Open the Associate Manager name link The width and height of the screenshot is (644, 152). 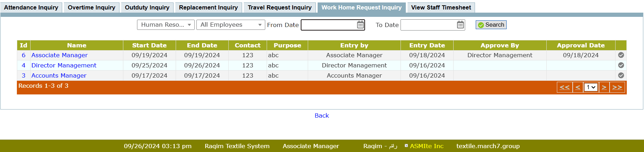(59, 55)
